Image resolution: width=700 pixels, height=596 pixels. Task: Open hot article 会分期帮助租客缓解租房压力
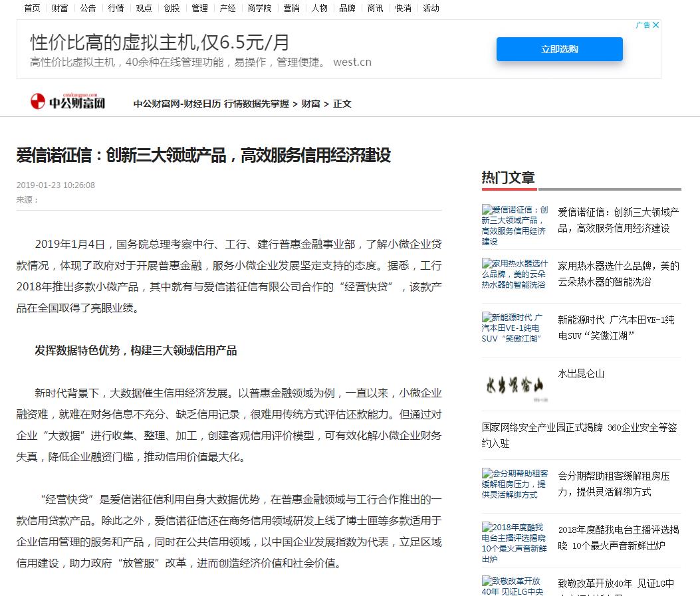coord(614,484)
